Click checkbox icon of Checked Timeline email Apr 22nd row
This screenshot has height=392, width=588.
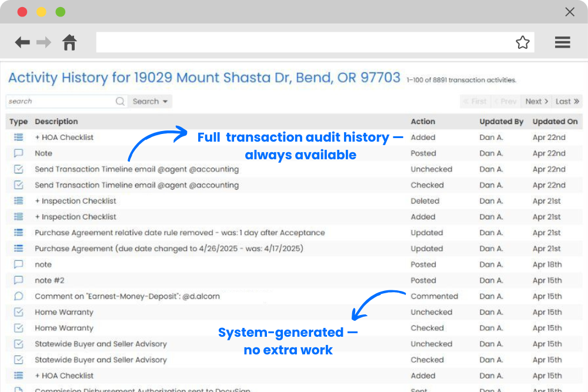(x=18, y=185)
